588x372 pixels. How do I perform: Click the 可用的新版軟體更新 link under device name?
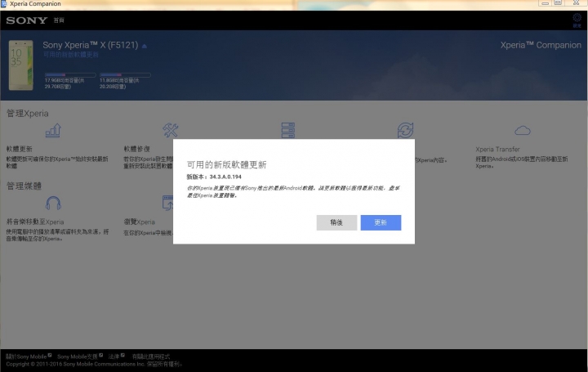71,55
